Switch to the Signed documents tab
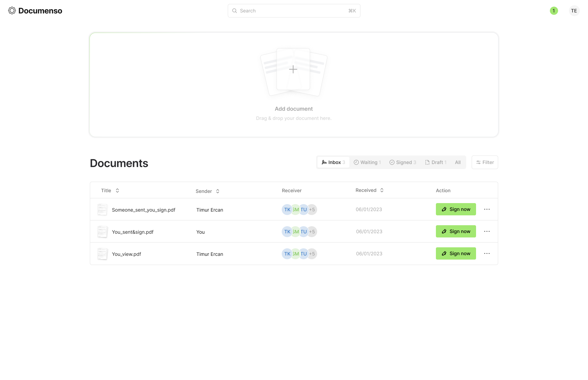Image resolution: width=588 pixels, height=380 pixels. pos(403,162)
